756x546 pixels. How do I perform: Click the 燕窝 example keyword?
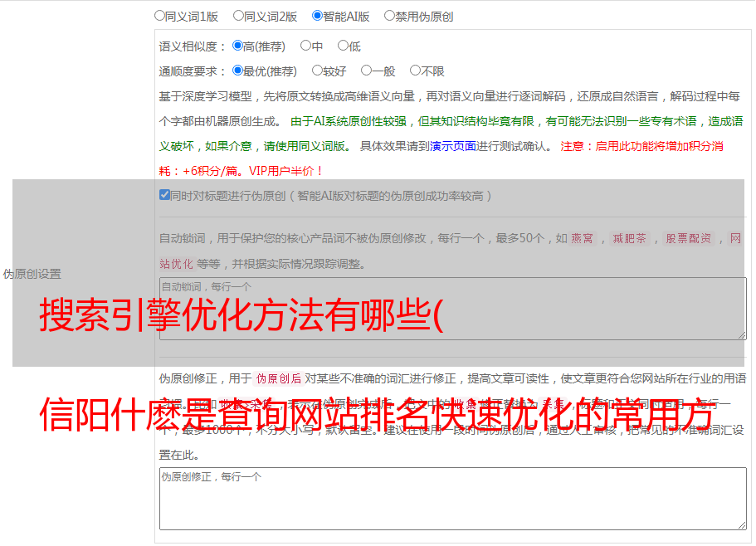[x=583, y=238]
